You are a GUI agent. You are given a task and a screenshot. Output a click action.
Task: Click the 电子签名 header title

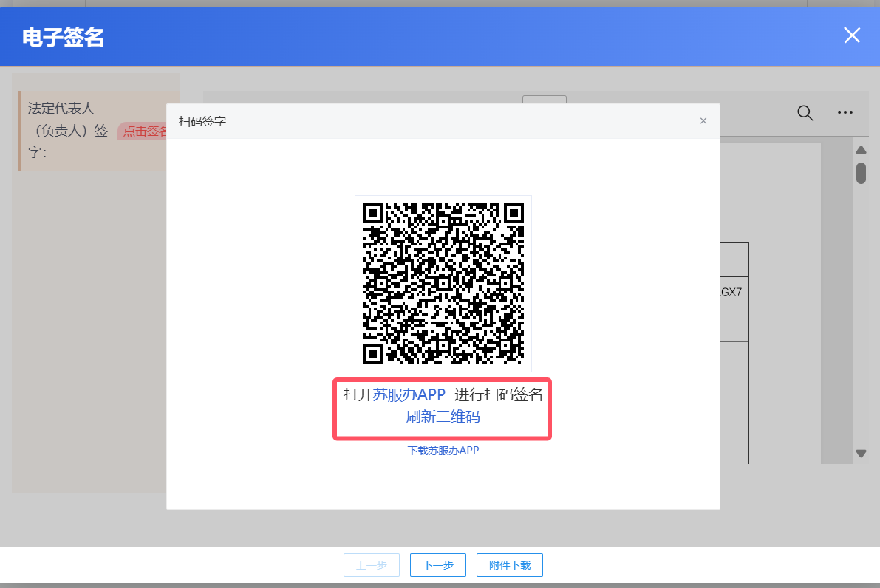(64, 37)
